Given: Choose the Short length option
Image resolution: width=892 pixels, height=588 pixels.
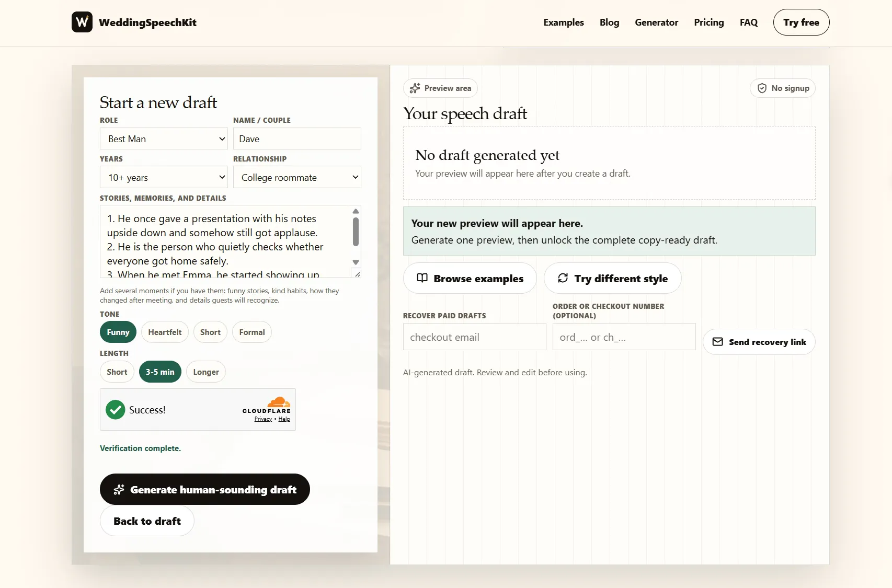Looking at the screenshot, I should (x=117, y=372).
